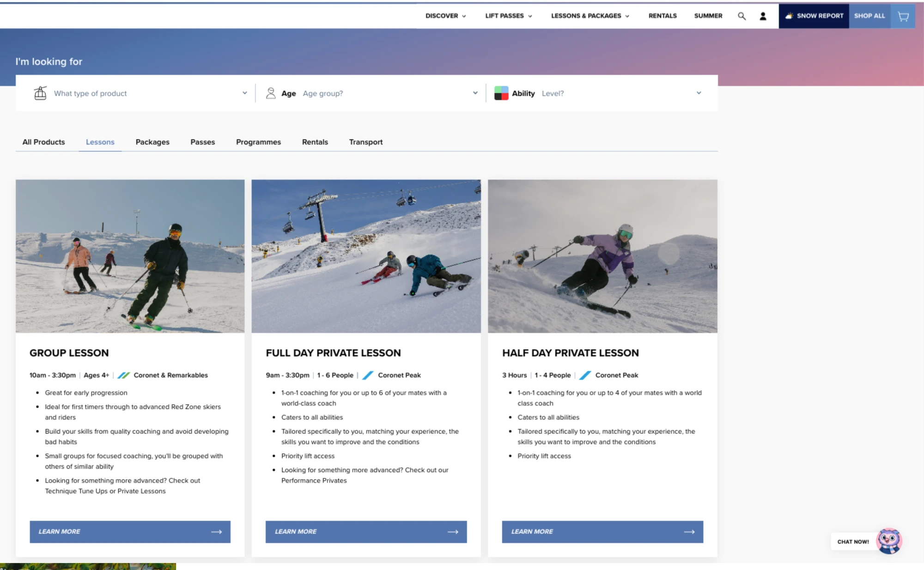Click the Shop All button
The height and width of the screenshot is (570, 924).
pos(869,16)
